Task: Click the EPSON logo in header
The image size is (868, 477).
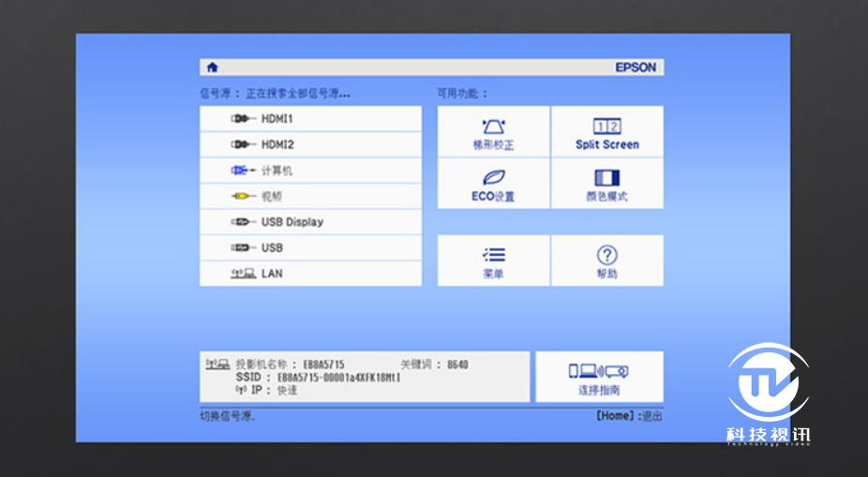Action: pyautogui.click(x=636, y=67)
